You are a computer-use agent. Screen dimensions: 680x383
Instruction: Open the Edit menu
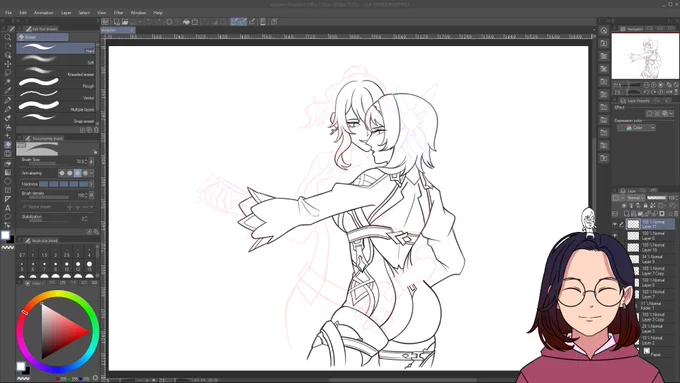click(23, 13)
